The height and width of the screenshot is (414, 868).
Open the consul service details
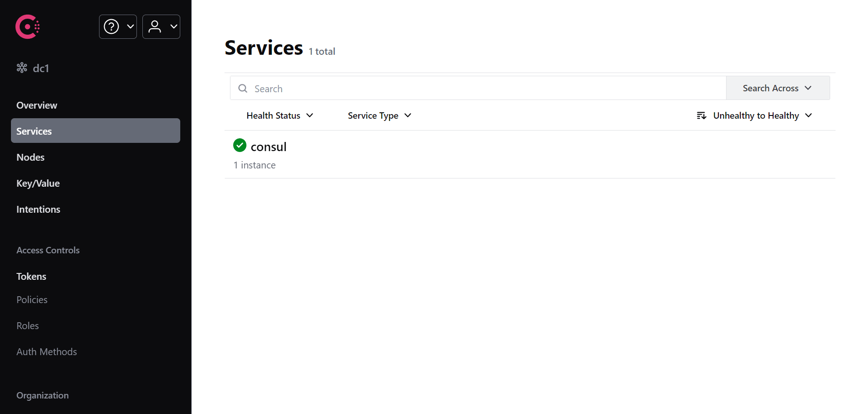coord(268,146)
